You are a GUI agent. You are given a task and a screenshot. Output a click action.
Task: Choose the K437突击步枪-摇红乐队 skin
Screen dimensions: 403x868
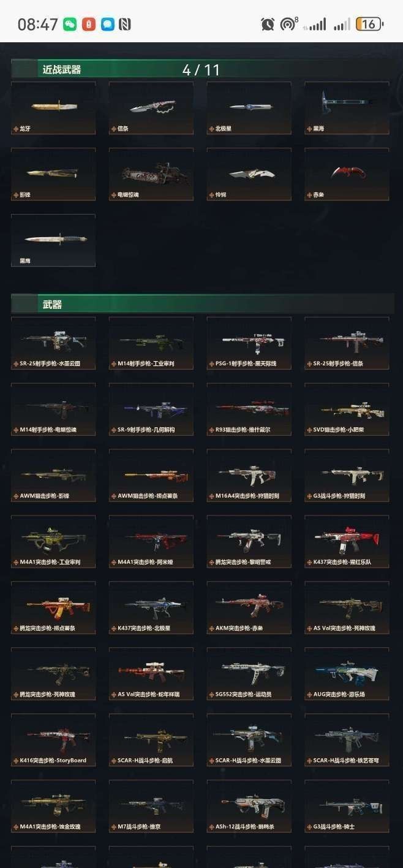point(347,541)
